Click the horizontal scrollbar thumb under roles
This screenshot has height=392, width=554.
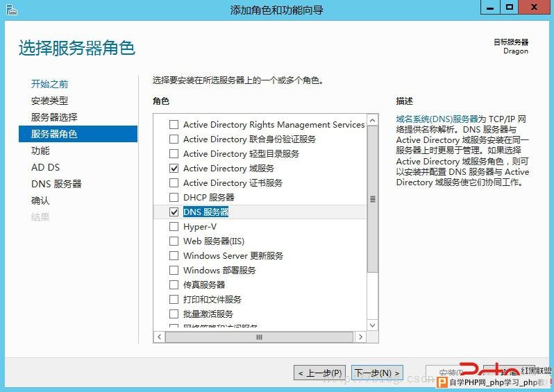(259, 337)
